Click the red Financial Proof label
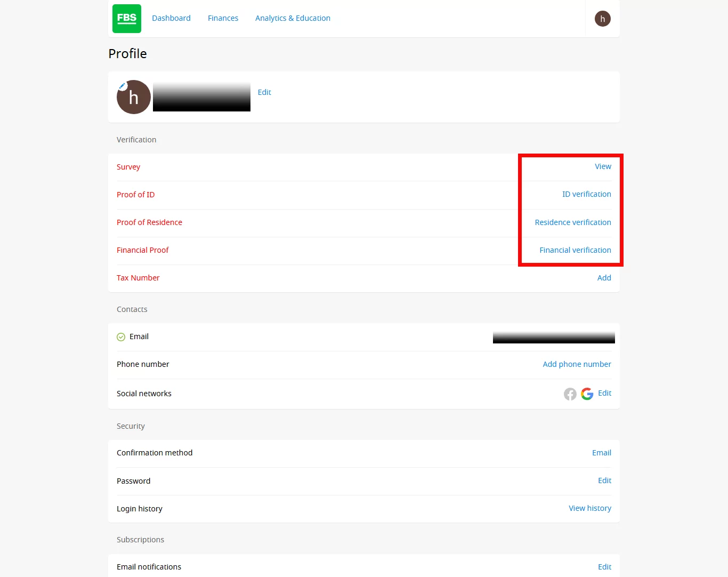This screenshot has height=577, width=728. click(143, 250)
